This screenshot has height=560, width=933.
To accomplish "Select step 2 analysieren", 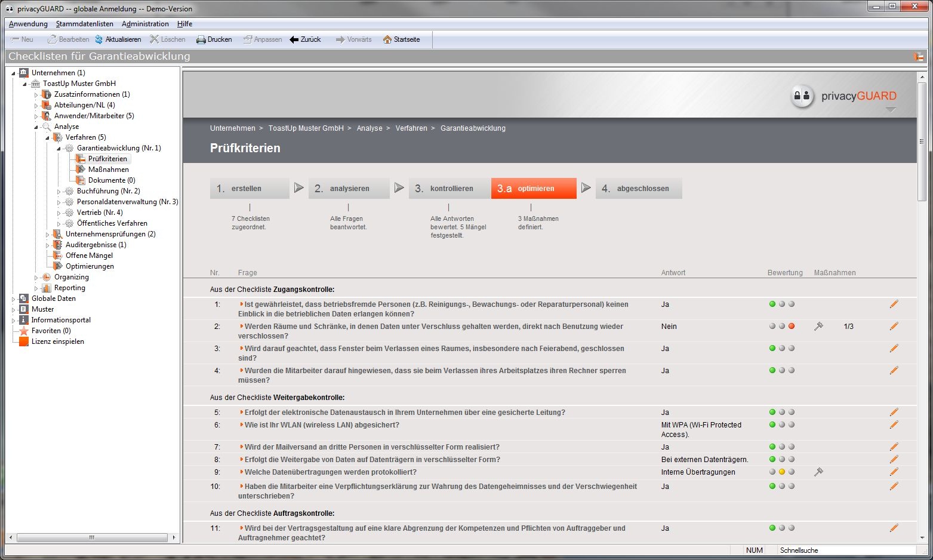I will 349,189.
